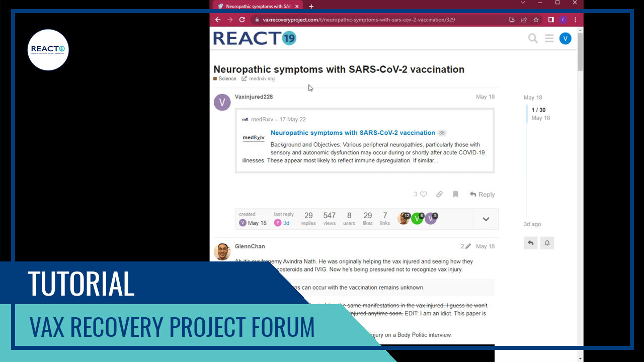
Task: Click the 8 users count
Action: click(x=349, y=219)
